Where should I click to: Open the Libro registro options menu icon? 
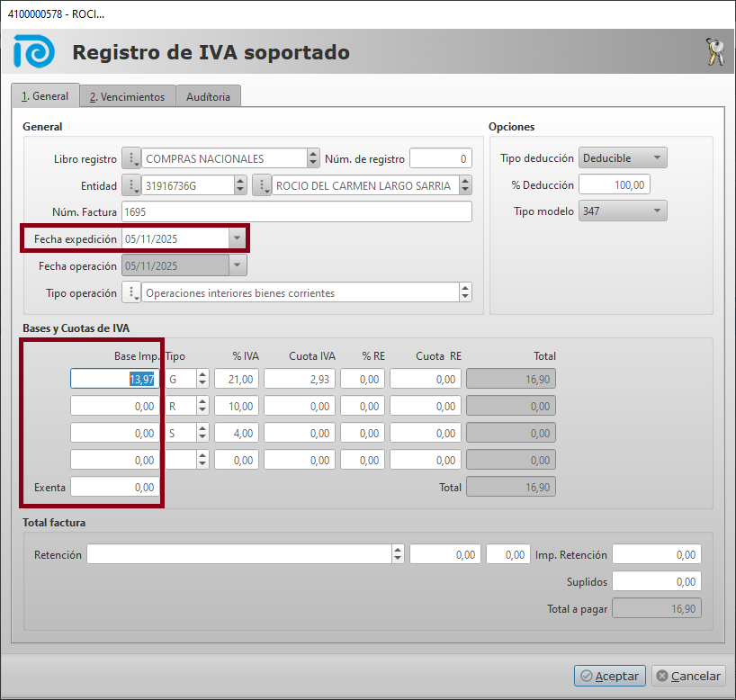[x=131, y=158]
